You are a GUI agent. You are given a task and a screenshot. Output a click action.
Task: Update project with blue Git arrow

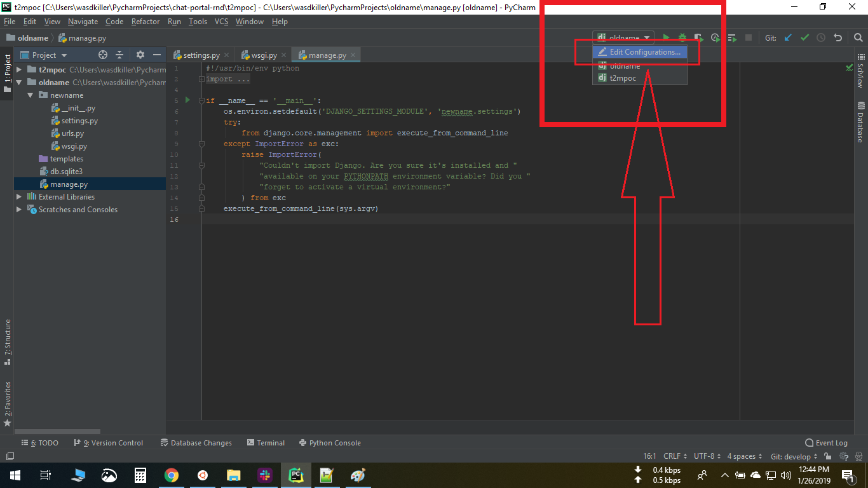tap(788, 38)
